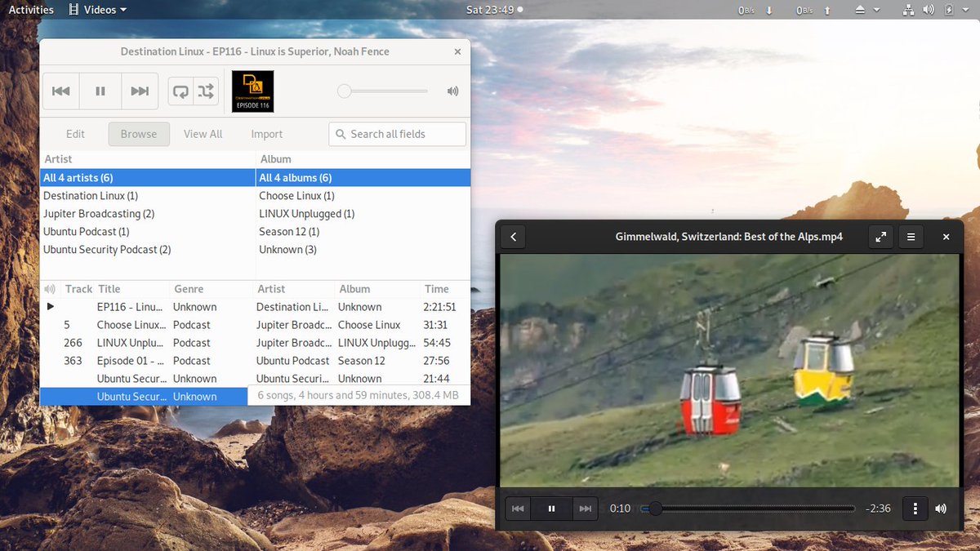Viewport: 980px width, 551px height.
Task: Select track 363 Episode 01 row
Action: [255, 361]
